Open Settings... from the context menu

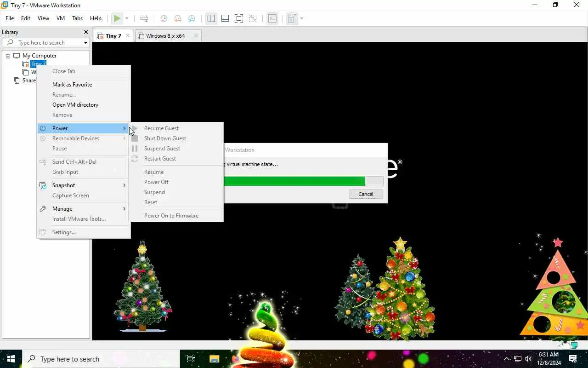pos(64,232)
